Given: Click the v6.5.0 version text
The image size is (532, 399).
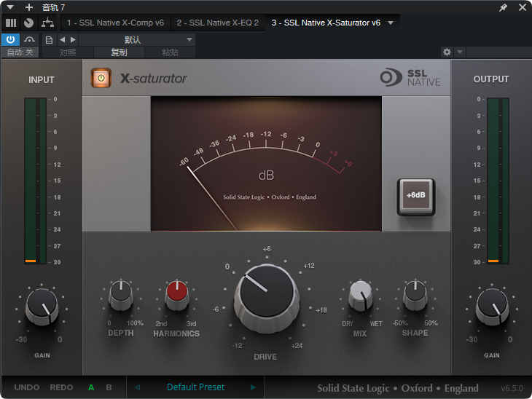Looking at the screenshot, I should 512,388.
